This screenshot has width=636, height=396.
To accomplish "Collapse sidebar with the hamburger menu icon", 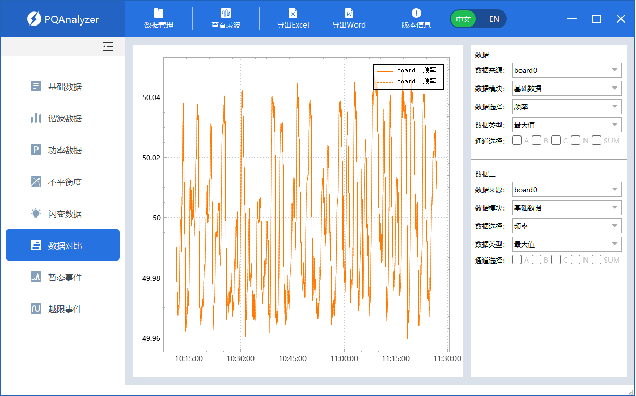I will (108, 47).
